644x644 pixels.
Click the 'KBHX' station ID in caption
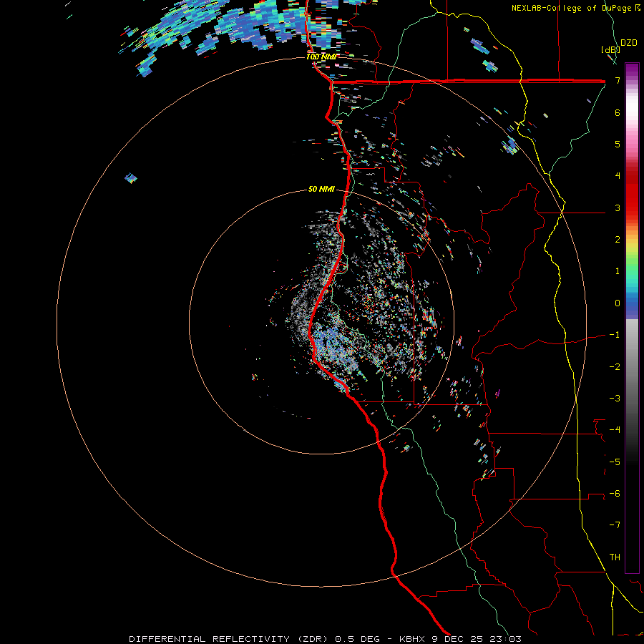click(x=412, y=639)
